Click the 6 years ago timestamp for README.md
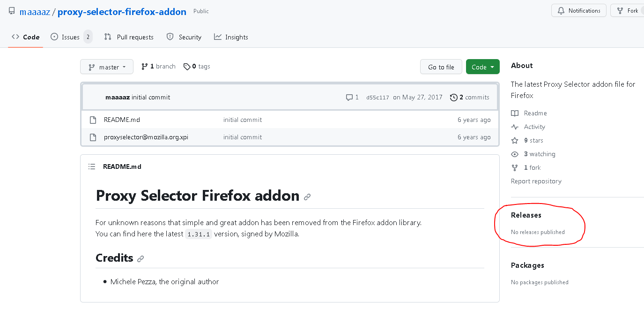 [474, 120]
